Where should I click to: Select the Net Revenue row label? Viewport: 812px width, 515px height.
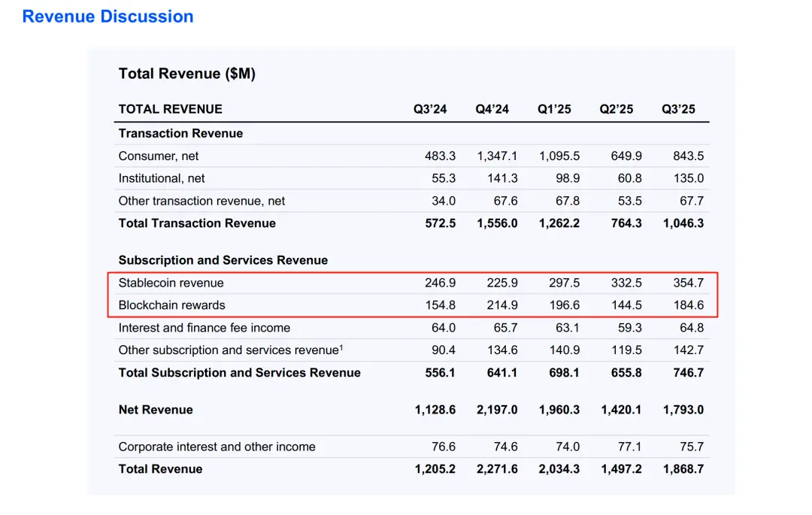(x=156, y=410)
